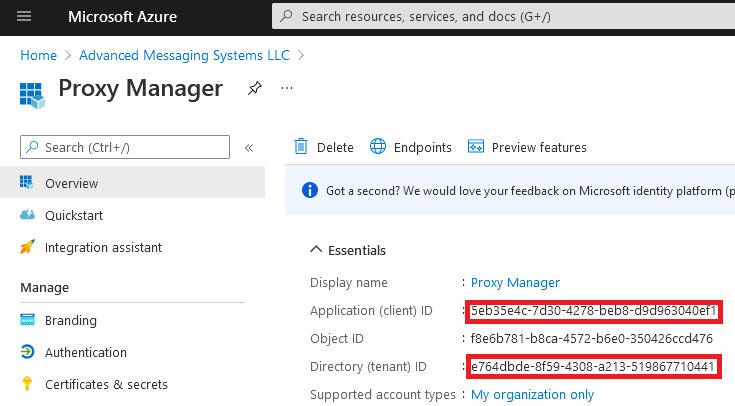Viewport: 735px width, 406px height.
Task: Click the Manage section heading
Action: coord(45,287)
